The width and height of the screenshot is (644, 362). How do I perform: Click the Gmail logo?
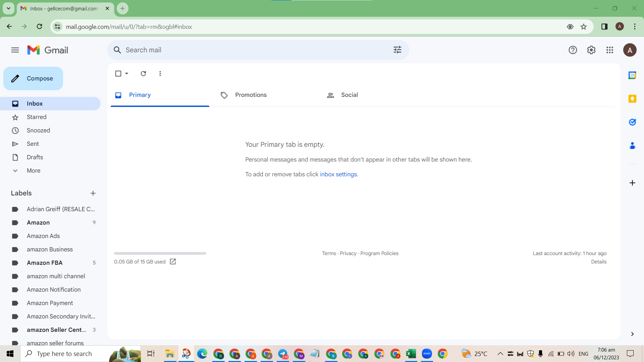tap(48, 50)
